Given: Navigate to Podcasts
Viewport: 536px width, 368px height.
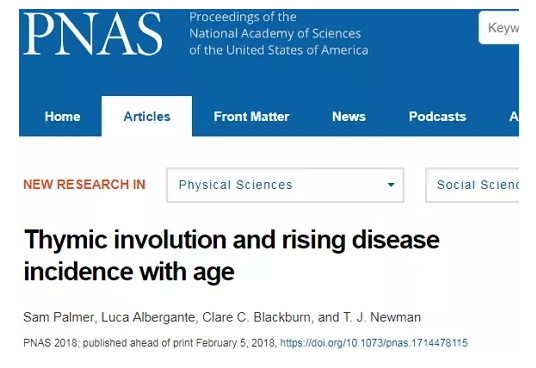Looking at the screenshot, I should 437,117.
